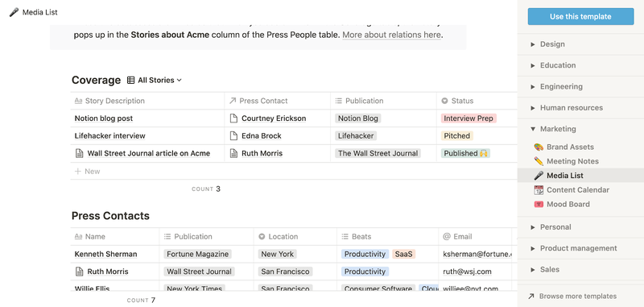Click the Coverage table COUNT 3 summary
644x307 pixels.
point(206,189)
